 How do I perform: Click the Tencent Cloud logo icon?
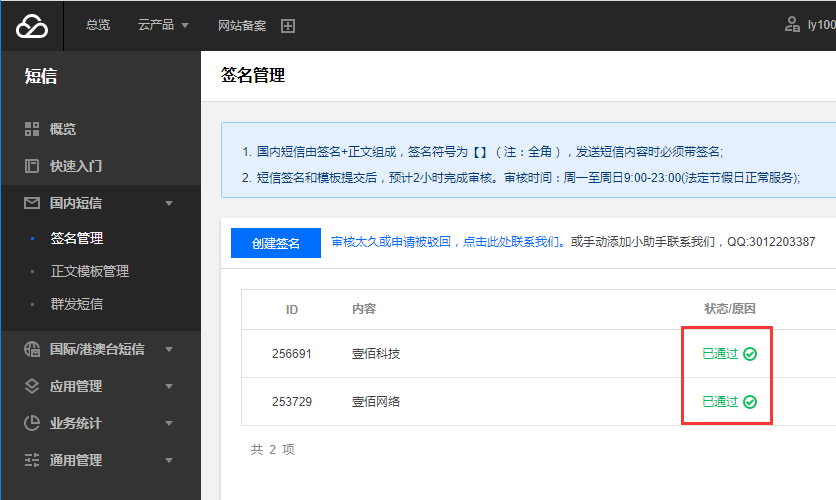click(31, 26)
